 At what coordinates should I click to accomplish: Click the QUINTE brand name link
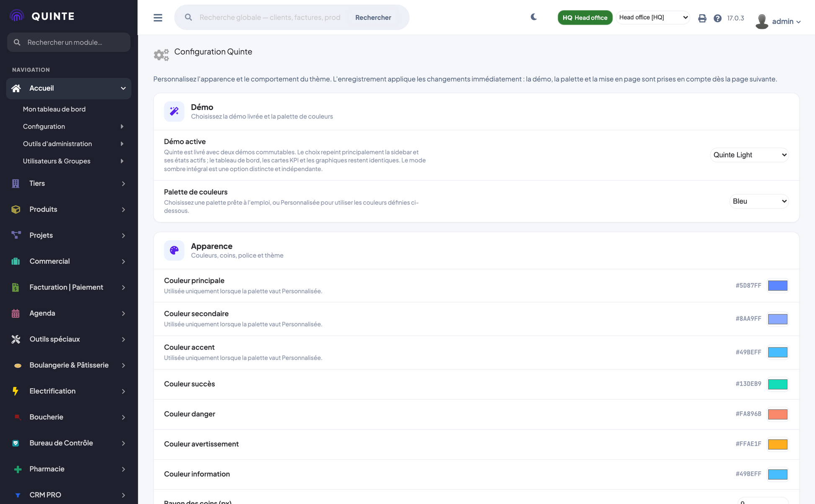[x=53, y=16]
